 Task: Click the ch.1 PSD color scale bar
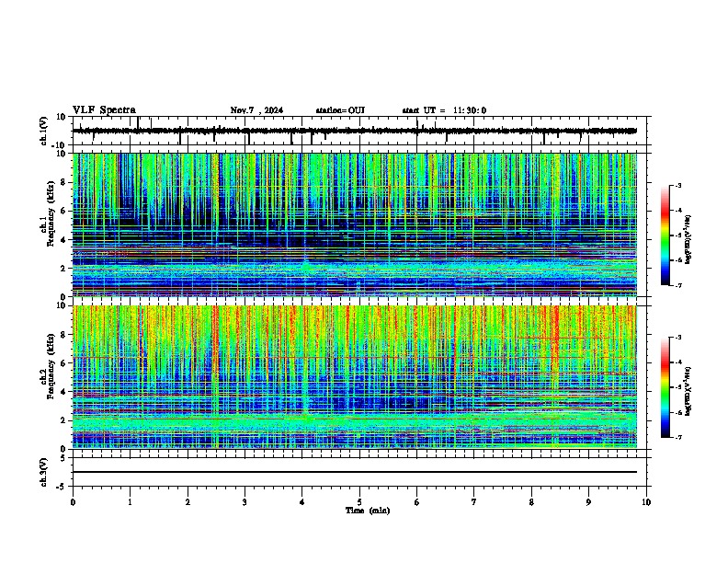[x=665, y=236]
